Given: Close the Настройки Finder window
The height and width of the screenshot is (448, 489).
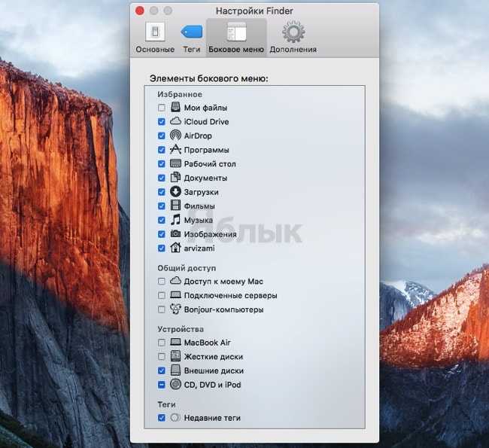Looking at the screenshot, I should point(140,11).
